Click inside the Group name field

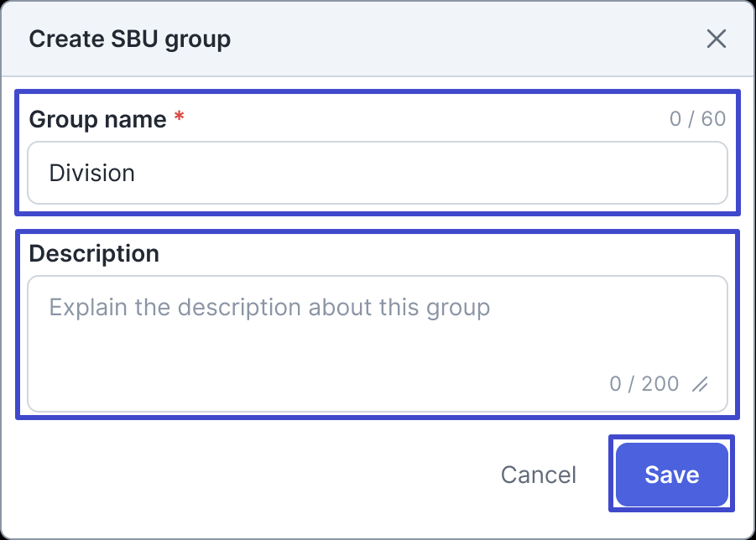378,173
